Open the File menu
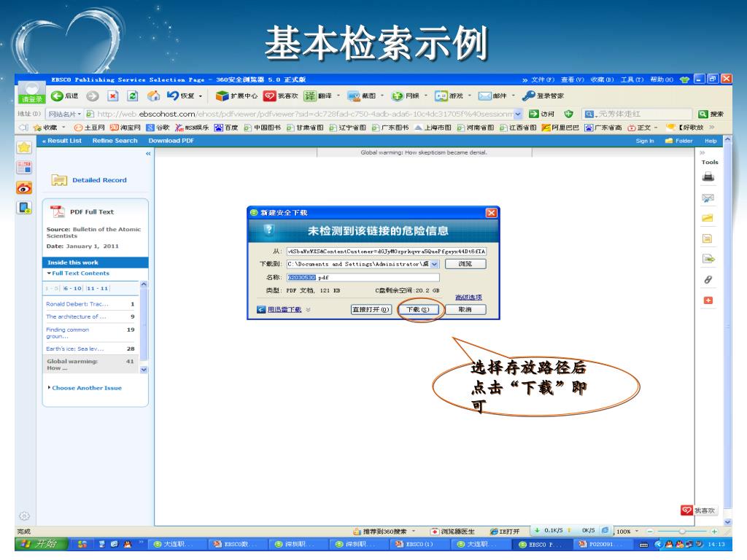The image size is (747, 560). point(543,79)
